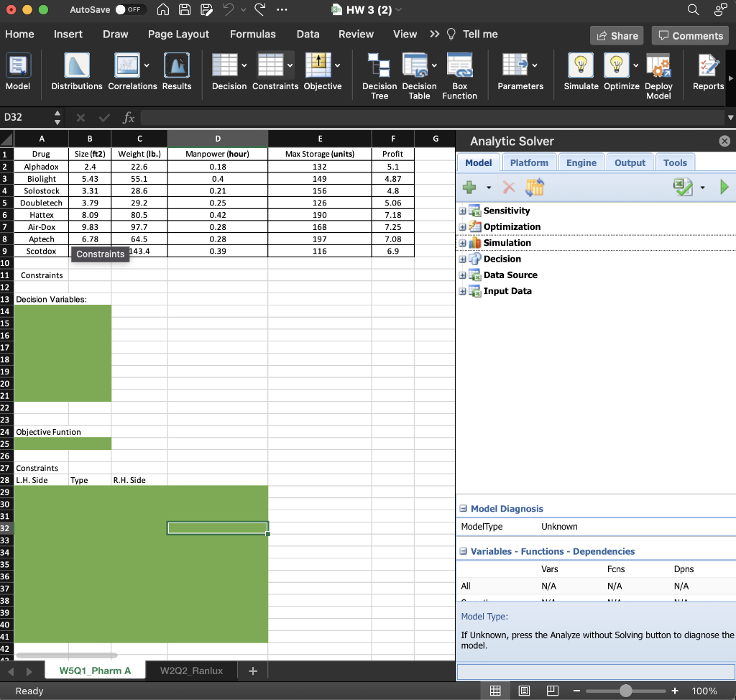736x700 pixels.
Task: Click the green Solve play arrow
Action: (x=724, y=188)
